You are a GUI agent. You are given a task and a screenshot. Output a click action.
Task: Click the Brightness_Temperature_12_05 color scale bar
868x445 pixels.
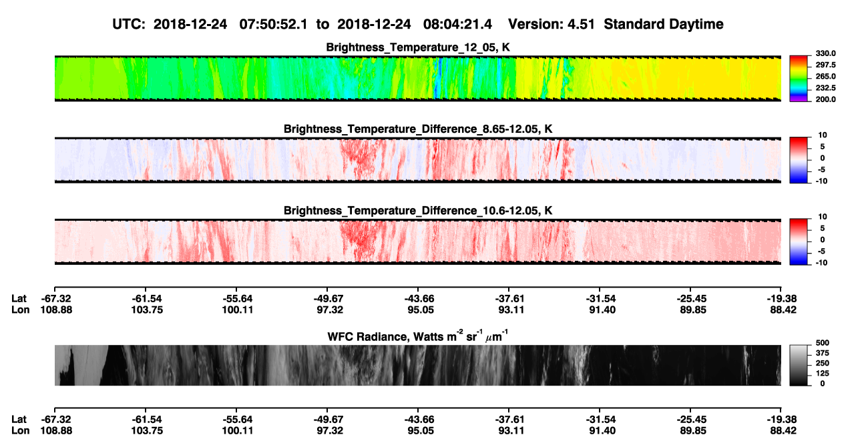tap(798, 78)
